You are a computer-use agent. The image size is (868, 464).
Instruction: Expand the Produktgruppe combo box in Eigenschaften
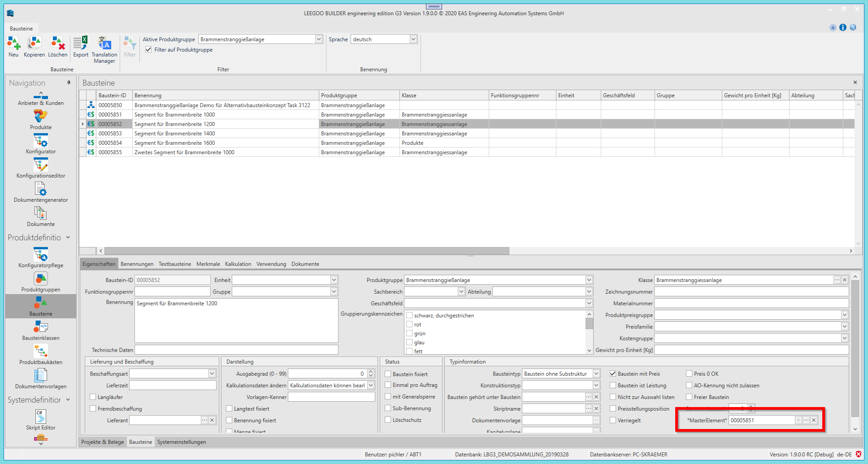point(589,280)
